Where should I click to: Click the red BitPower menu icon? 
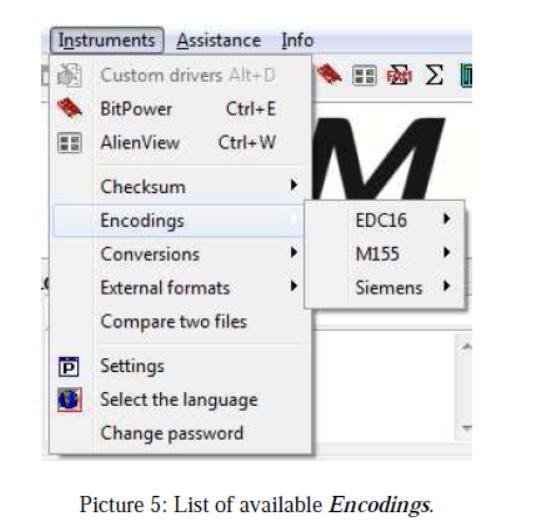(70, 108)
